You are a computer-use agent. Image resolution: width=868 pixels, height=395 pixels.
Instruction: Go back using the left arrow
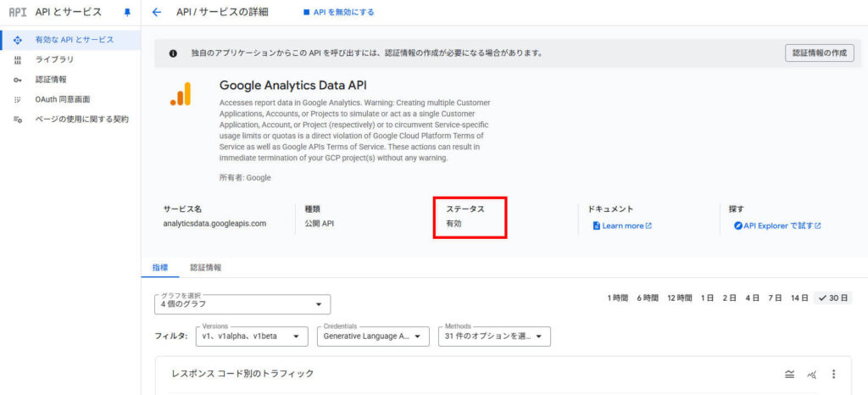click(x=157, y=12)
